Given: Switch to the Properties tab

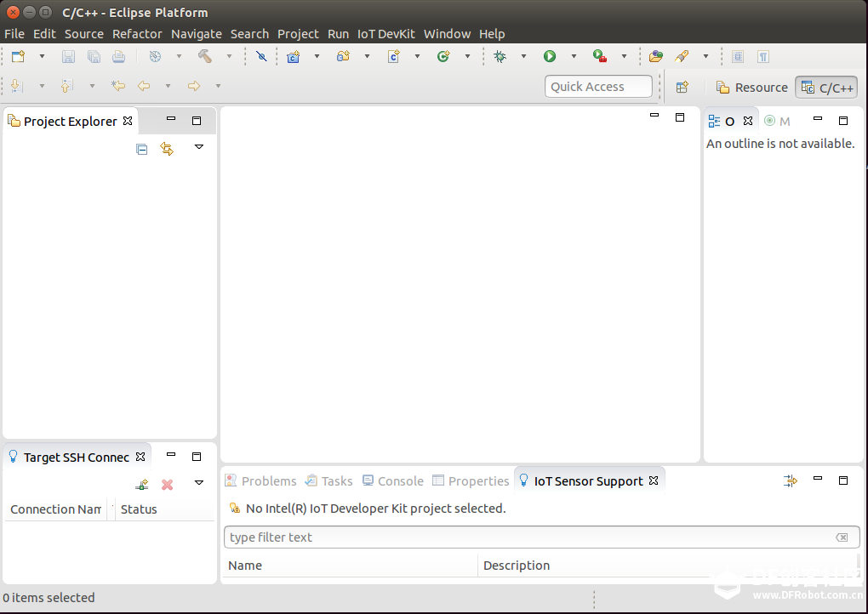Looking at the screenshot, I should [x=471, y=480].
